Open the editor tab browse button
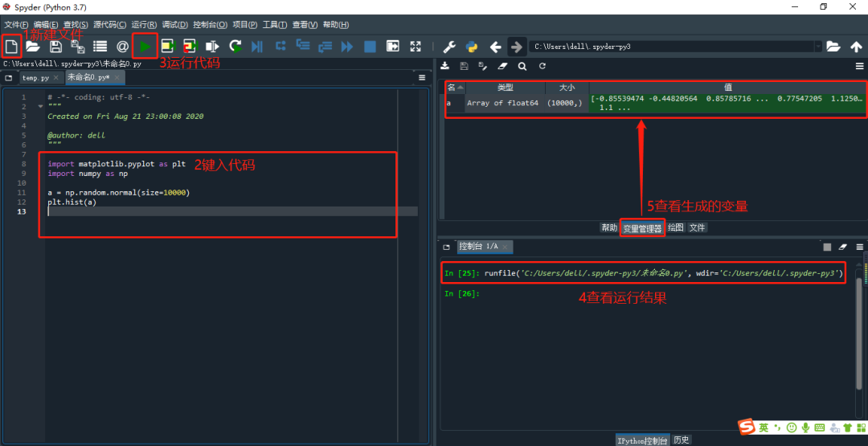868x446 pixels. (x=8, y=78)
